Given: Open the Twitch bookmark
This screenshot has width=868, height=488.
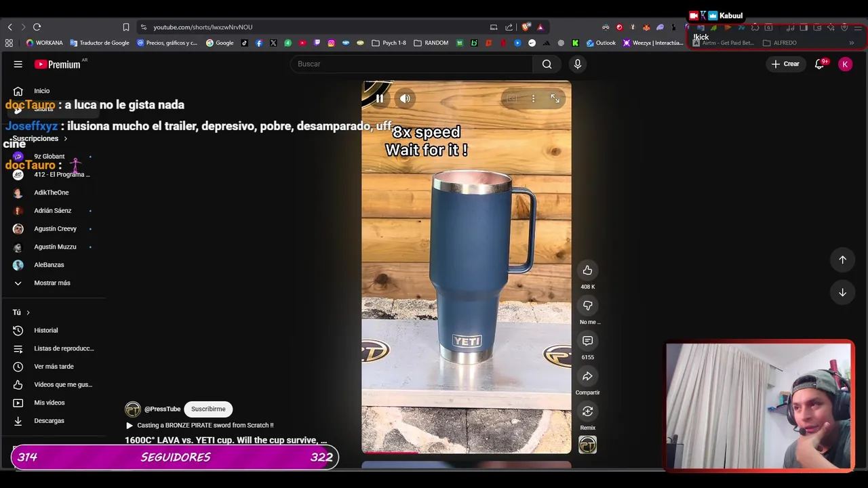Looking at the screenshot, I should pyautogui.click(x=317, y=43).
